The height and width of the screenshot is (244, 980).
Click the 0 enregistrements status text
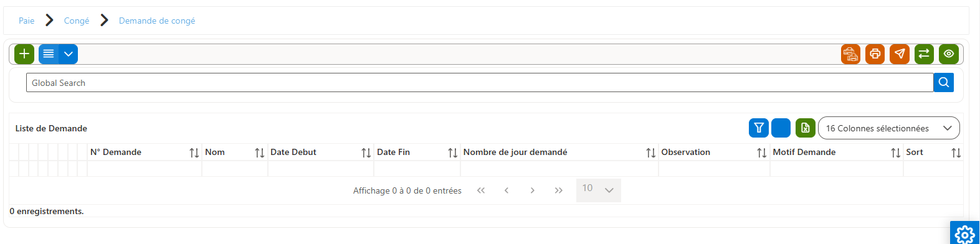[47, 211]
